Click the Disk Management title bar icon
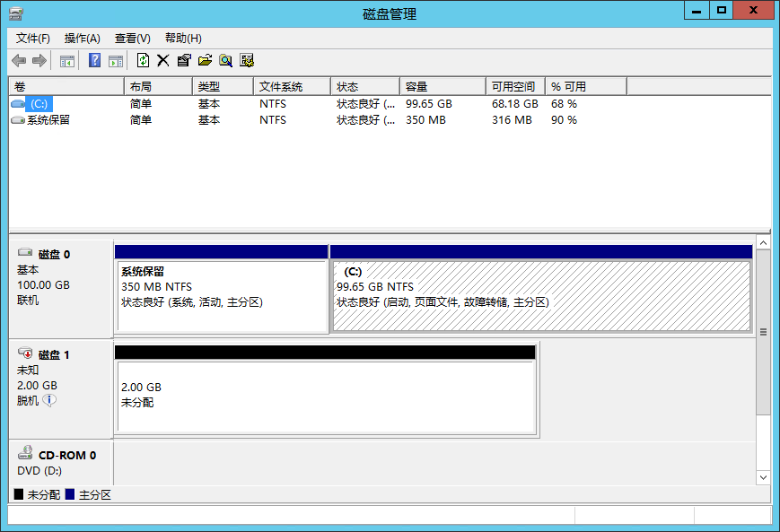Image resolution: width=780 pixels, height=532 pixels. pos(16,13)
